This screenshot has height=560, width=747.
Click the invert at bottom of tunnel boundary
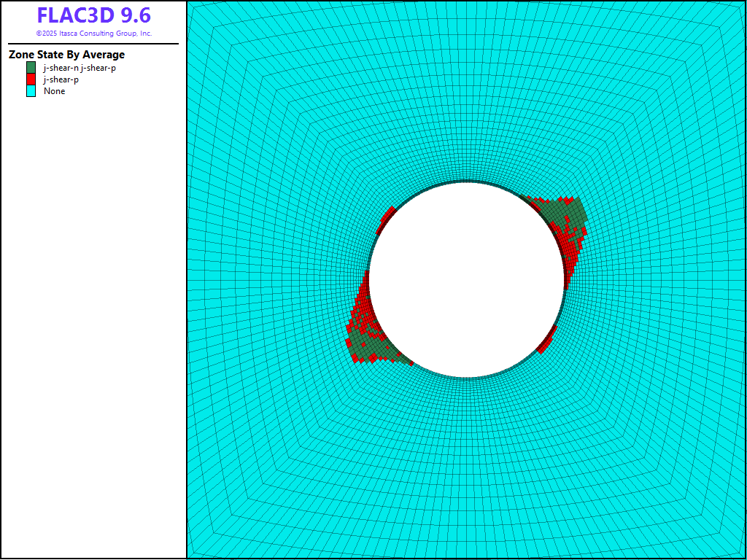pos(467,377)
